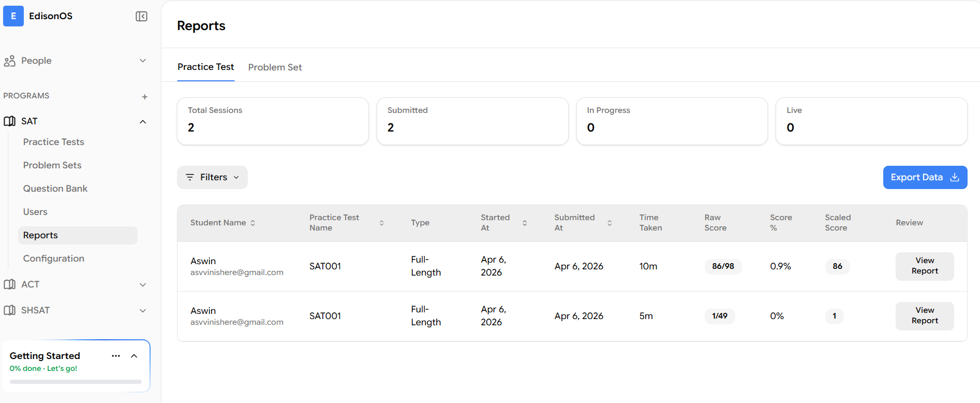This screenshot has height=403, width=980.
Task: Open Getting Started three-dot options
Action: pyautogui.click(x=116, y=356)
